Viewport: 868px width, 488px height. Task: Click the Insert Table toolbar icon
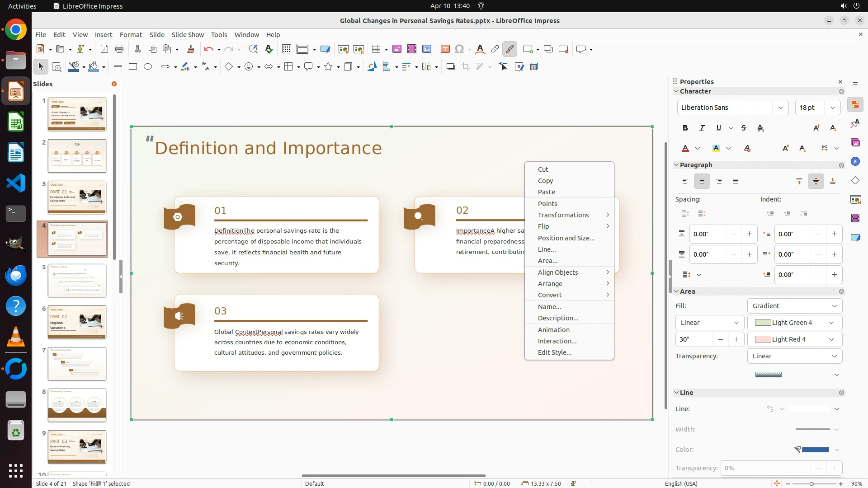pos(376,49)
